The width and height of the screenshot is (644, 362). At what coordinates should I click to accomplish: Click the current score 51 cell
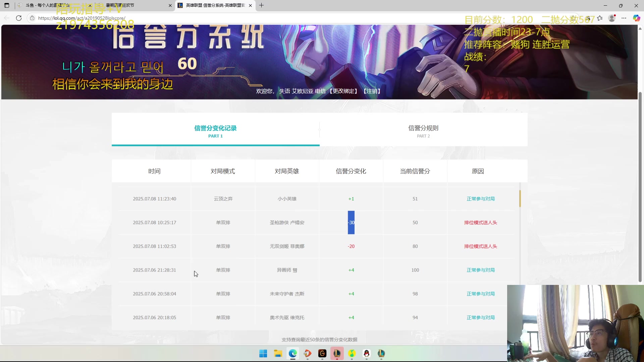[415, 199]
